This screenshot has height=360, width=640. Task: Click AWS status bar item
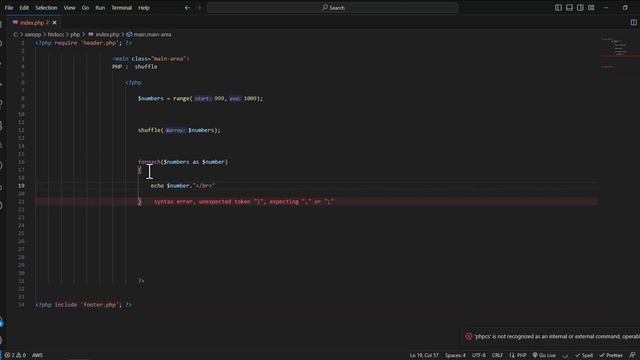click(x=37, y=355)
